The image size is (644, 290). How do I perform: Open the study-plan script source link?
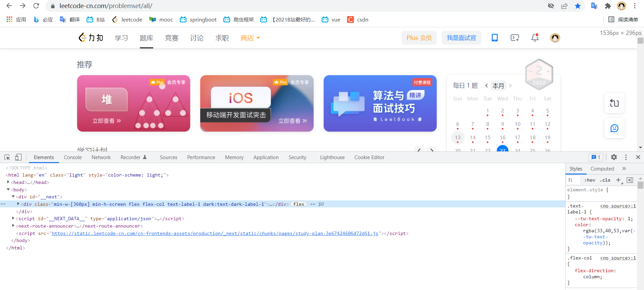tap(215, 233)
